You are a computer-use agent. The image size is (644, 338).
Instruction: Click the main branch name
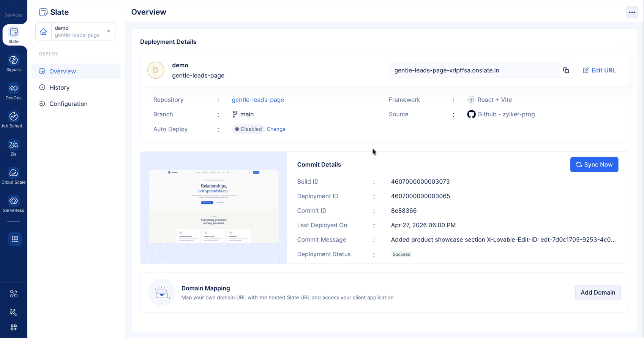pyautogui.click(x=247, y=114)
